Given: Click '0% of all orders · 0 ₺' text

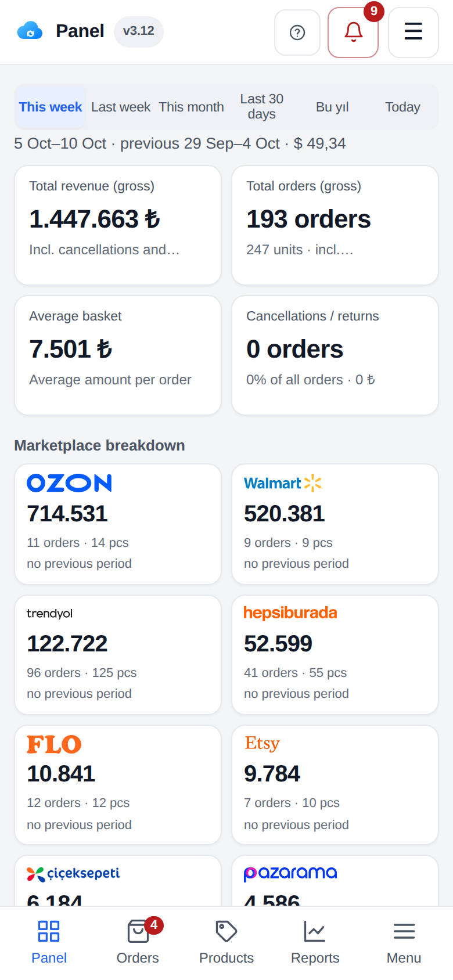Looking at the screenshot, I should (x=311, y=380).
